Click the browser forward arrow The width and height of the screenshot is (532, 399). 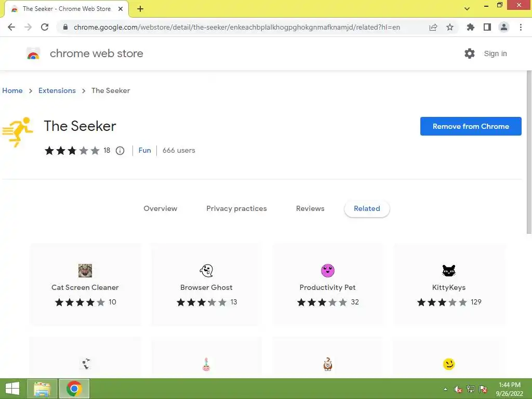pyautogui.click(x=28, y=27)
